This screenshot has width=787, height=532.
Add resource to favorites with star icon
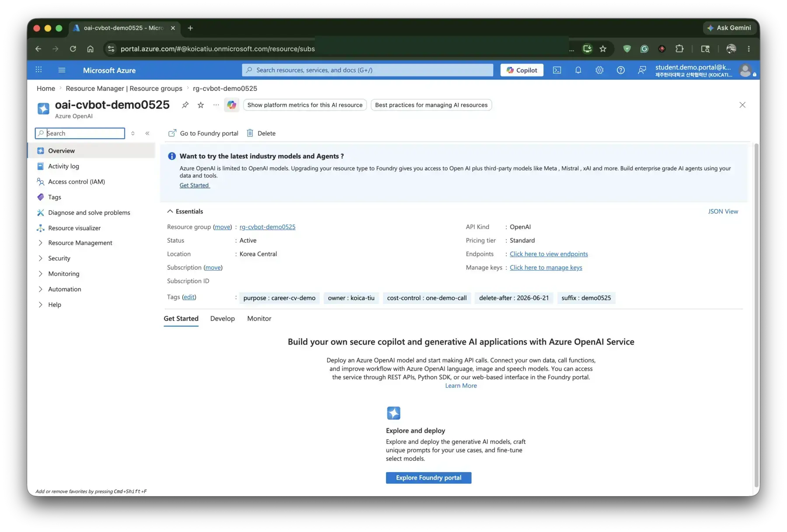click(201, 105)
